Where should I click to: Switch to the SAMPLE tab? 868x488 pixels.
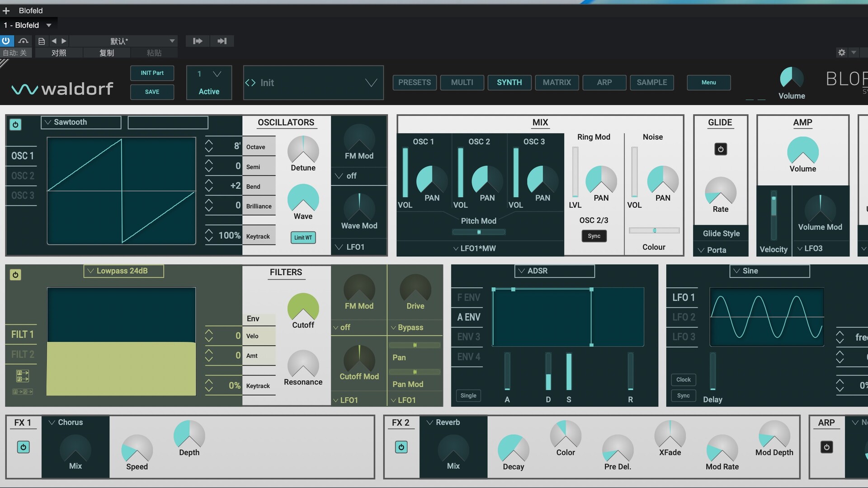click(652, 82)
